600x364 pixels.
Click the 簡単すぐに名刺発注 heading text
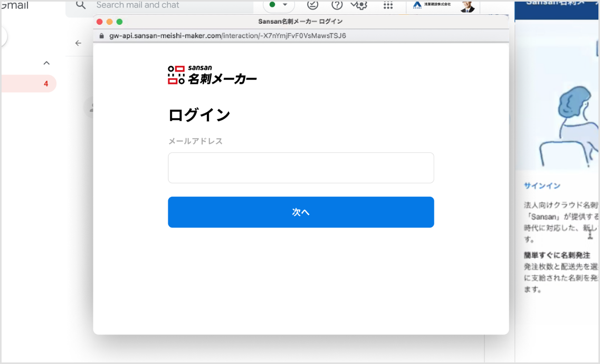click(557, 255)
